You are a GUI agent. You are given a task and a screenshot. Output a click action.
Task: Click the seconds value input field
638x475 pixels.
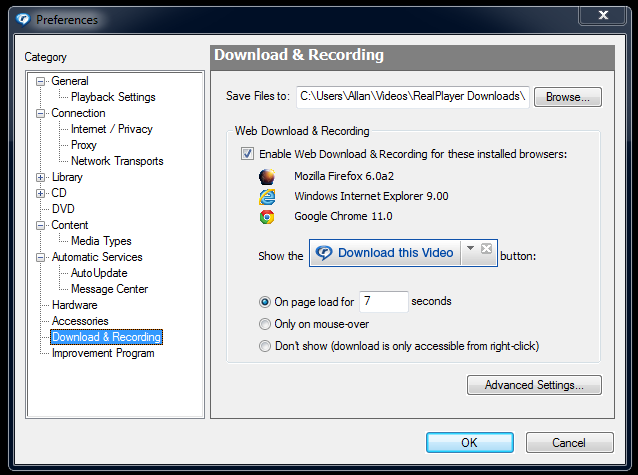click(x=384, y=302)
